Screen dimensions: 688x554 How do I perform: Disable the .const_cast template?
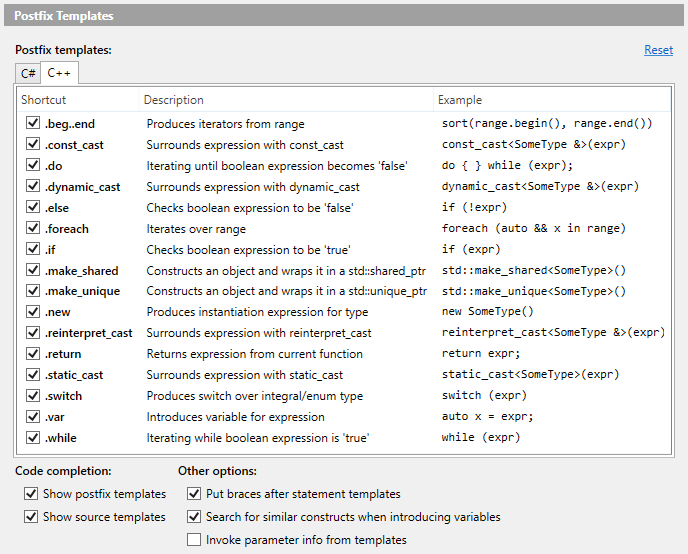[x=33, y=144]
